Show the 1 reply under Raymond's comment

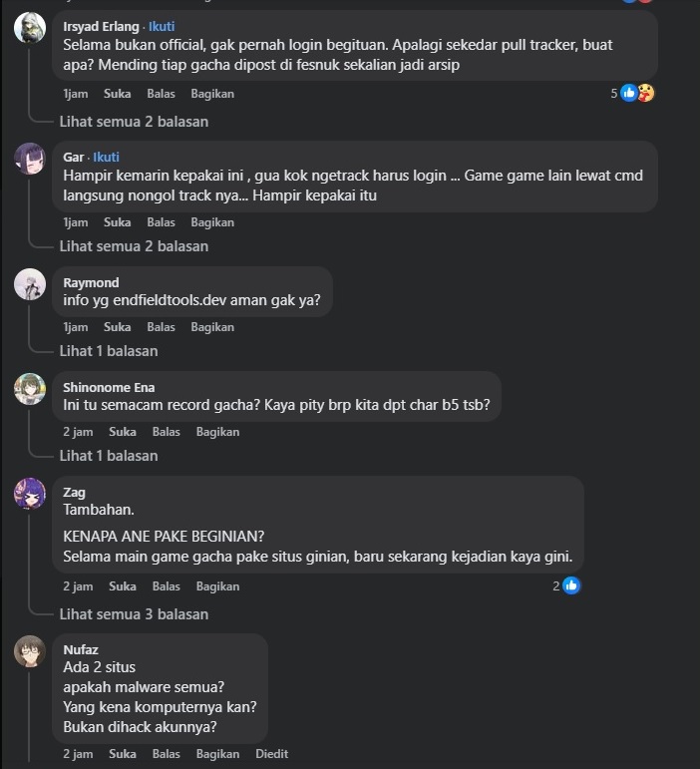click(x=108, y=351)
